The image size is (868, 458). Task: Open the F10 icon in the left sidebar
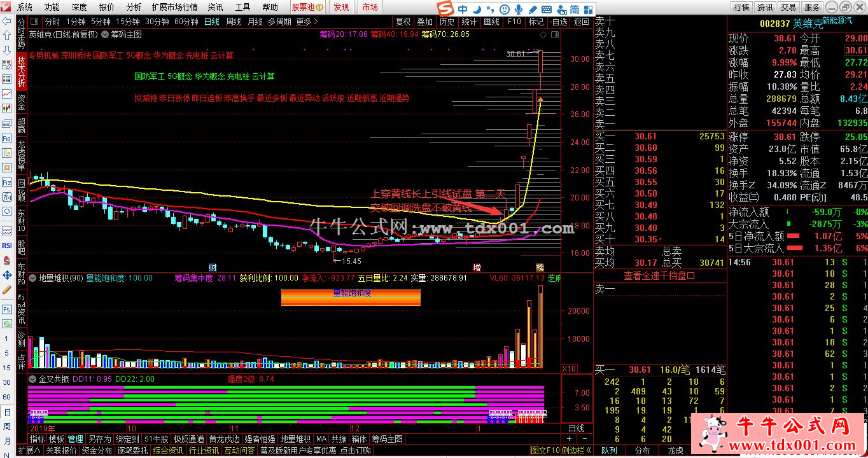coord(6,138)
